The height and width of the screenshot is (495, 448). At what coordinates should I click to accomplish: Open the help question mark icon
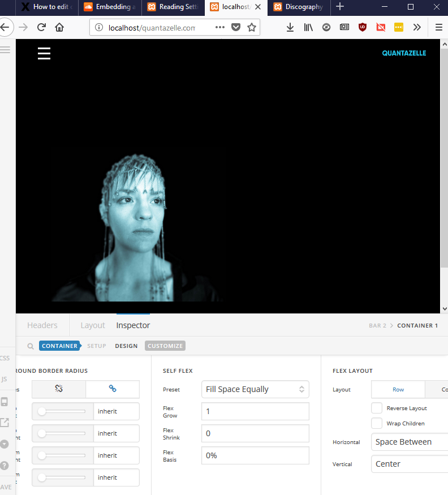pos(5,466)
